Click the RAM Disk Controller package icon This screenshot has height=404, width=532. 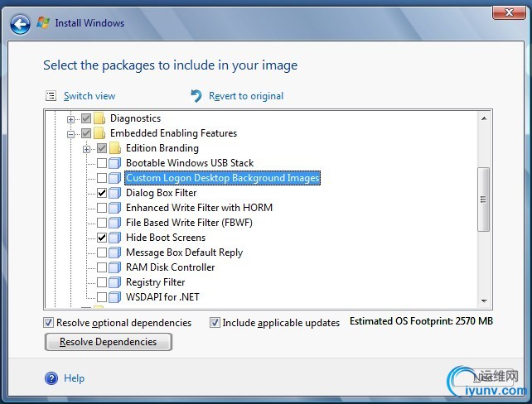point(115,267)
